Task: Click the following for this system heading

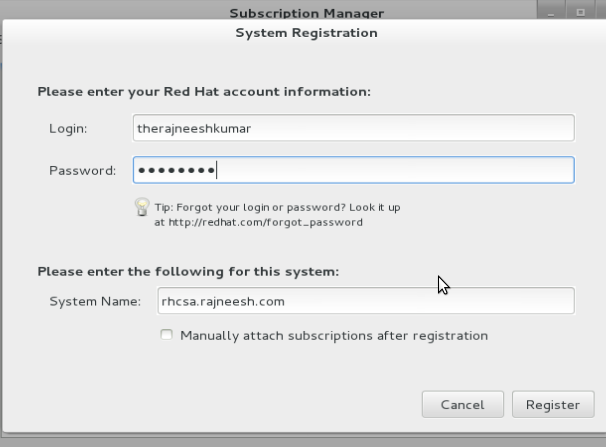Action: pos(188,272)
